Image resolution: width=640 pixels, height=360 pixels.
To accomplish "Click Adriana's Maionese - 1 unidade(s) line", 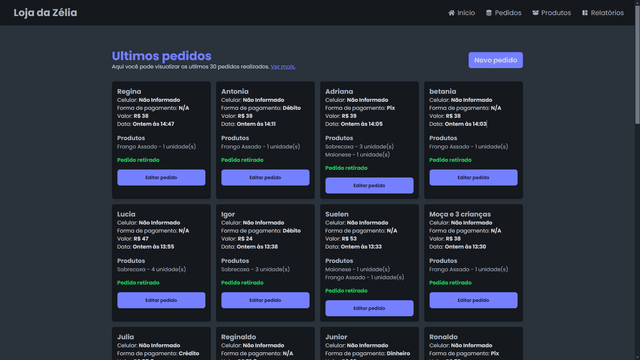I will (358, 154).
